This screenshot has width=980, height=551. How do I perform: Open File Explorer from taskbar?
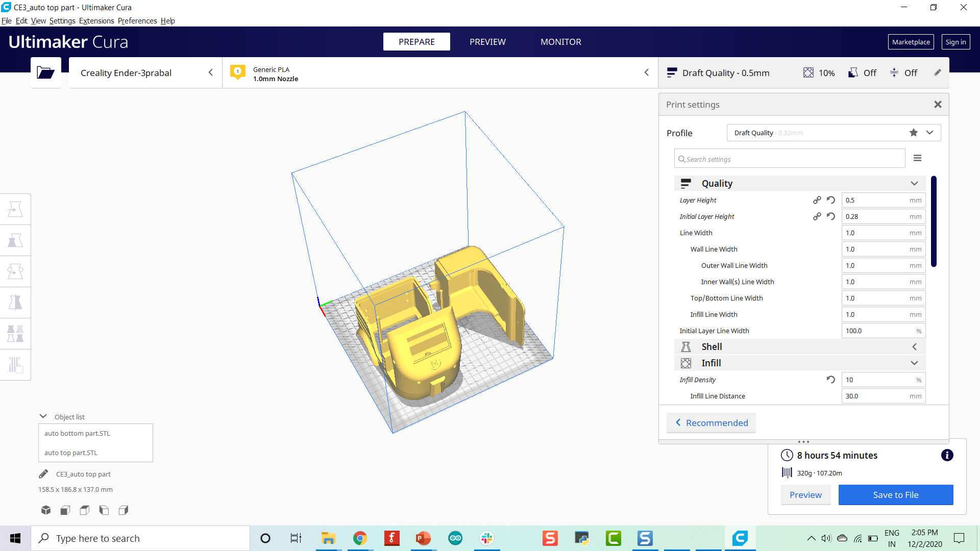point(328,538)
